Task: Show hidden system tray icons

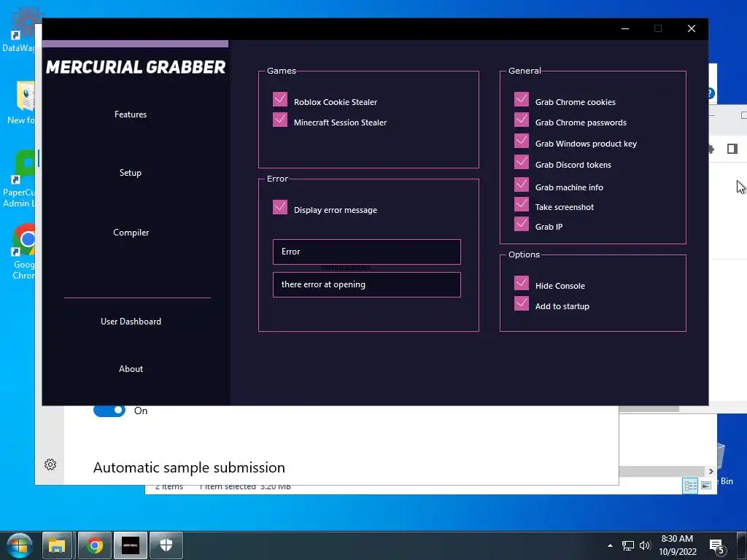Action: [611, 545]
